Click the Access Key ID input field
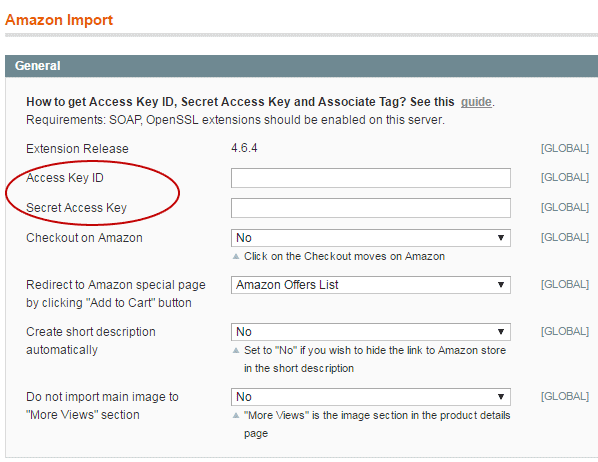Viewport: 598px width, 462px height. click(x=371, y=178)
